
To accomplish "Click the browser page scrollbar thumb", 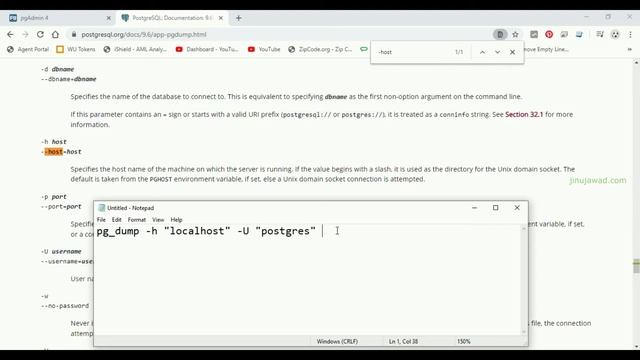I will click(636, 266).
